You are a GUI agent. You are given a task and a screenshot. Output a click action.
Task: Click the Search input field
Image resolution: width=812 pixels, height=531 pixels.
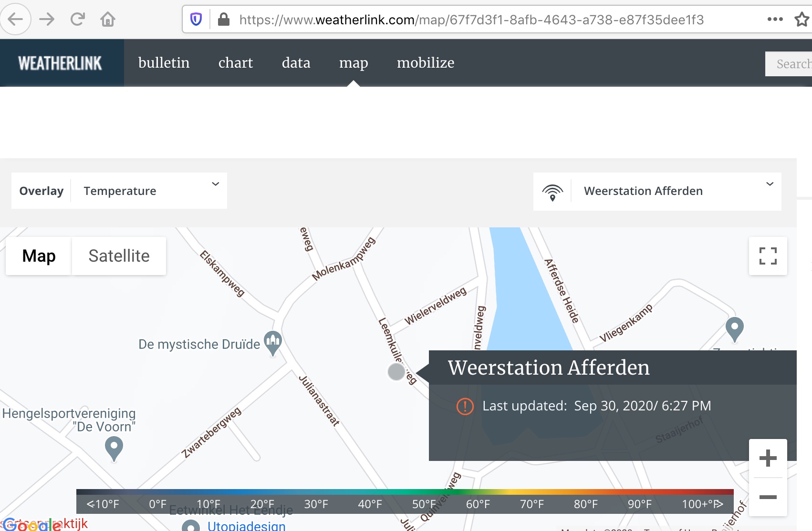[790, 64]
